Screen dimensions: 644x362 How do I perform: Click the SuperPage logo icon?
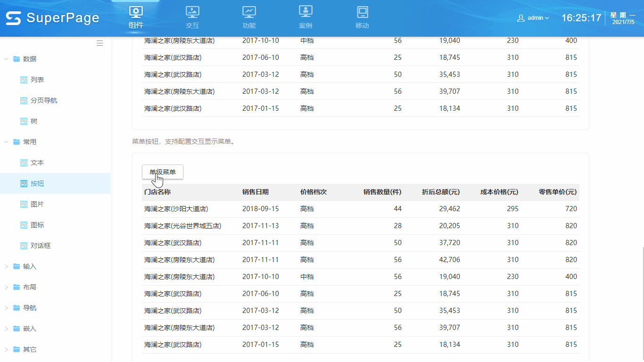point(14,18)
